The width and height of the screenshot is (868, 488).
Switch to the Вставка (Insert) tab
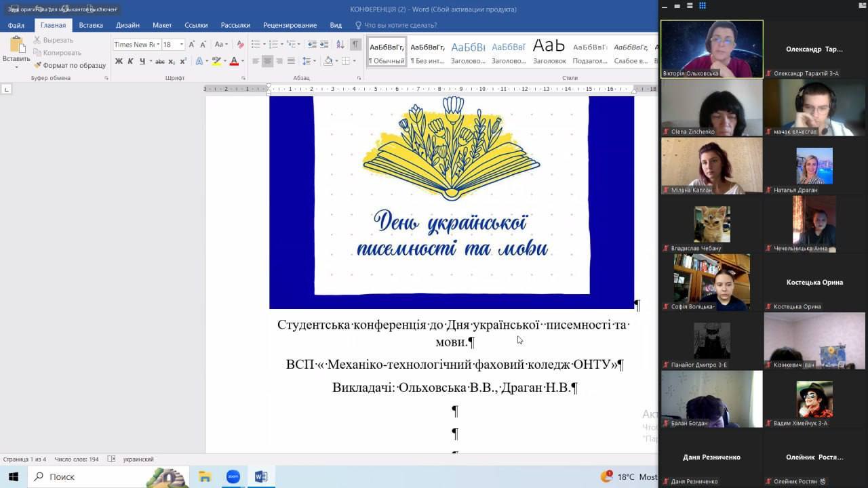(91, 25)
